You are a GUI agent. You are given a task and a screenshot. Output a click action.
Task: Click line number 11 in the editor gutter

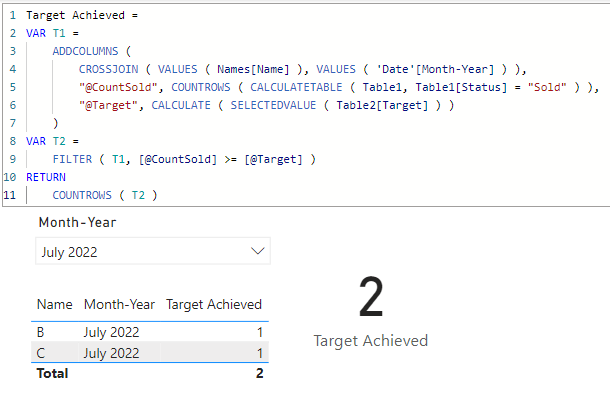click(10, 195)
